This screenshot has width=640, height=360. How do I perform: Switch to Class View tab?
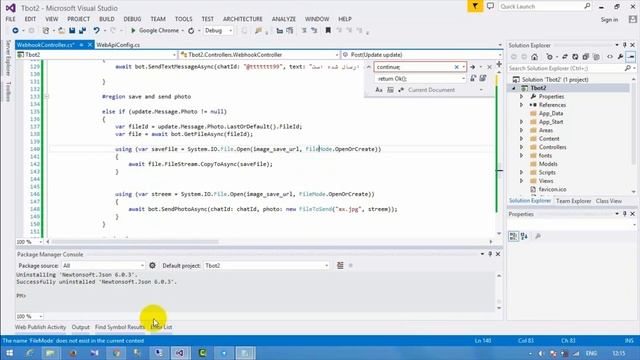coord(609,201)
